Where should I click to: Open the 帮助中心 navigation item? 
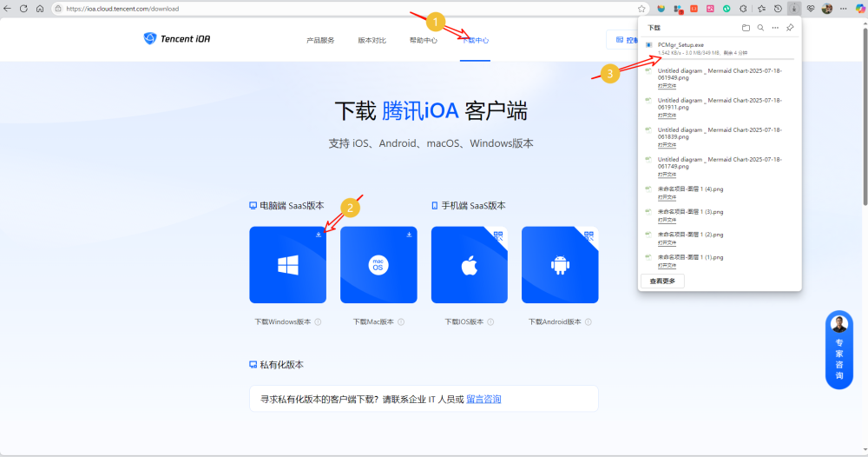point(424,41)
